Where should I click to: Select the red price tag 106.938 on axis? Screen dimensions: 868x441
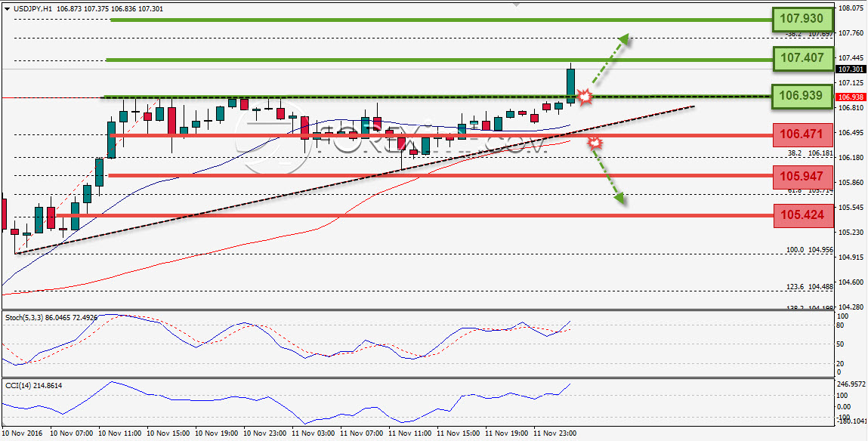coord(850,97)
